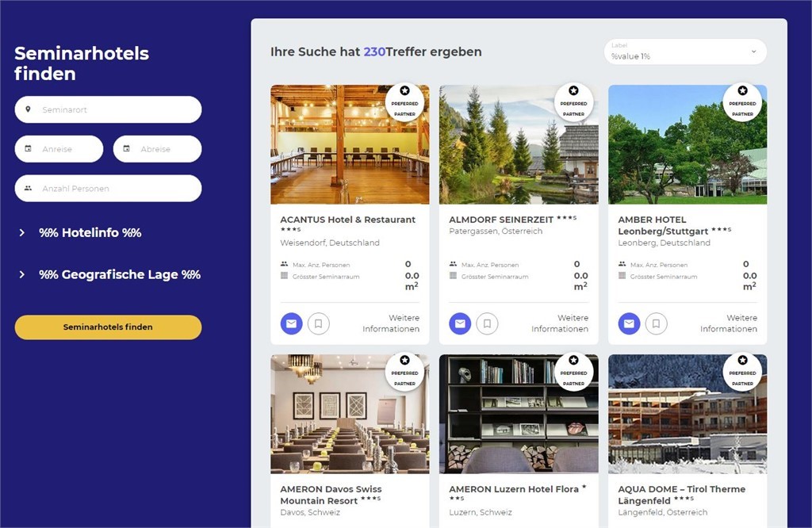The width and height of the screenshot is (812, 528).
Task: Open Weitere Informationen for AMBER HOTEL Leonberg
Action: [729, 323]
